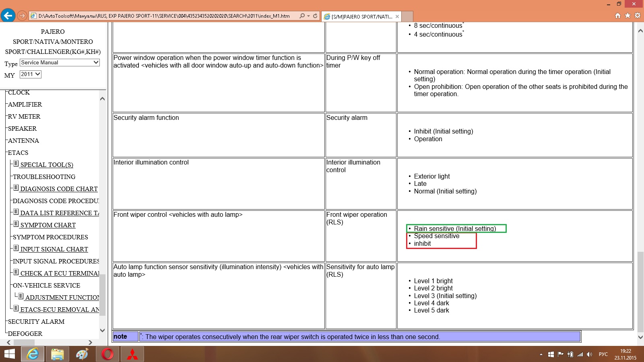Viewport: 644px width, 362px height.
Task: Open browser Tools gear icon
Action: pos(637,16)
